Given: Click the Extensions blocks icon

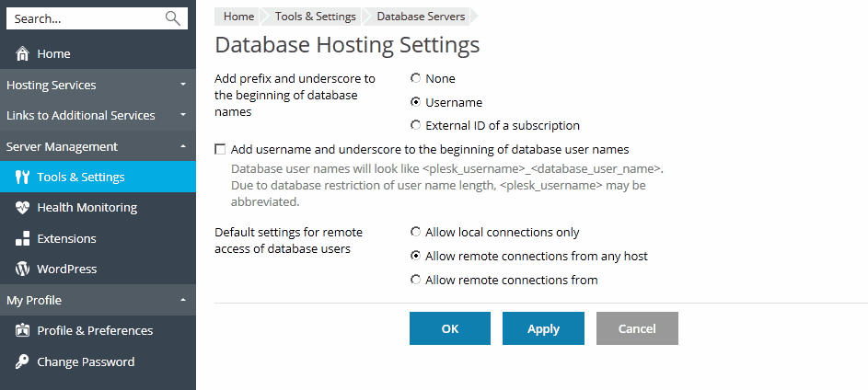Looking at the screenshot, I should point(23,239).
